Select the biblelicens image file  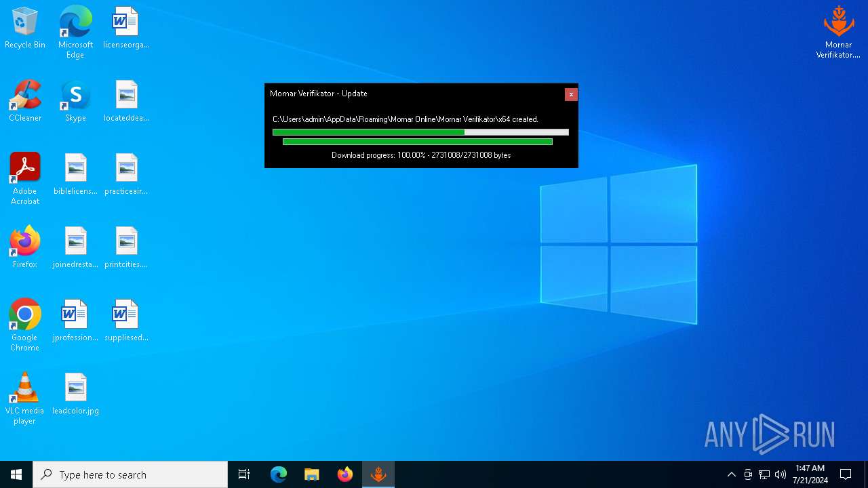75,175
